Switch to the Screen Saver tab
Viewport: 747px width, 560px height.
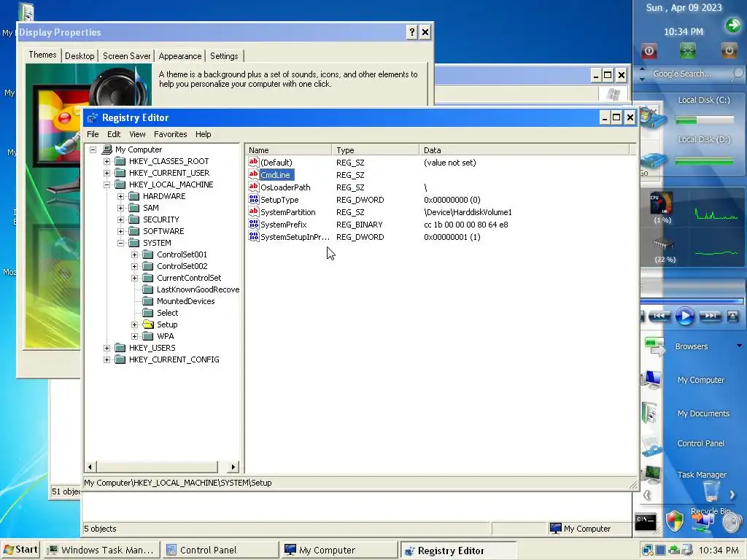point(127,56)
